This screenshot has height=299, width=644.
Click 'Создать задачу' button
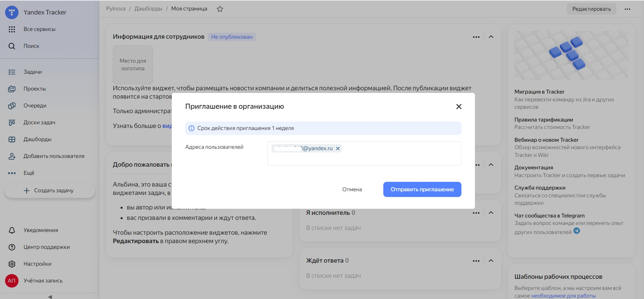pyautogui.click(x=50, y=191)
